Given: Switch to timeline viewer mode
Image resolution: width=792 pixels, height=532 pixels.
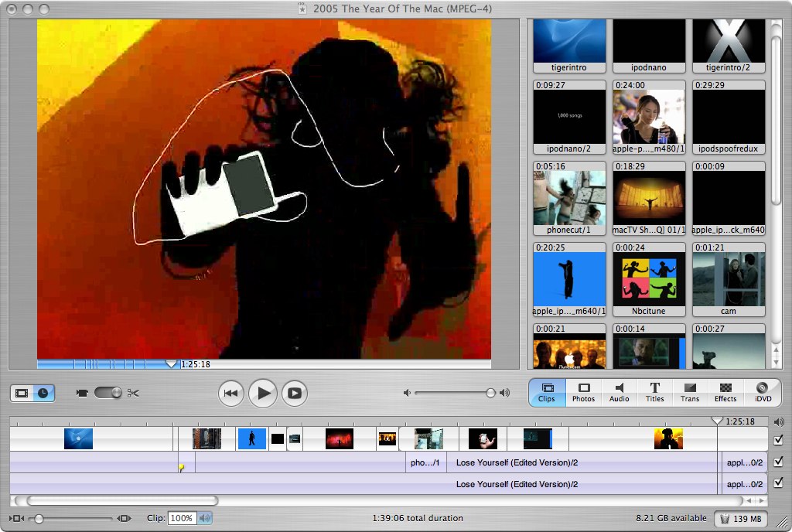Looking at the screenshot, I should (x=43, y=393).
